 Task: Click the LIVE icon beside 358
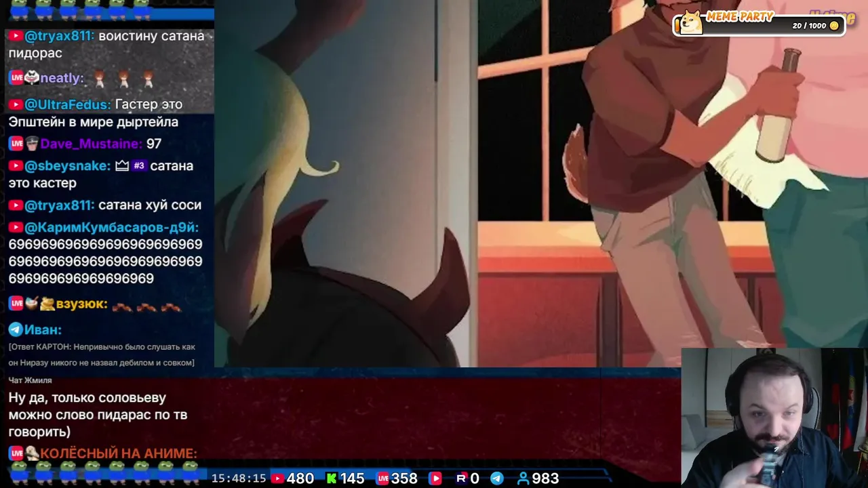coord(382,479)
